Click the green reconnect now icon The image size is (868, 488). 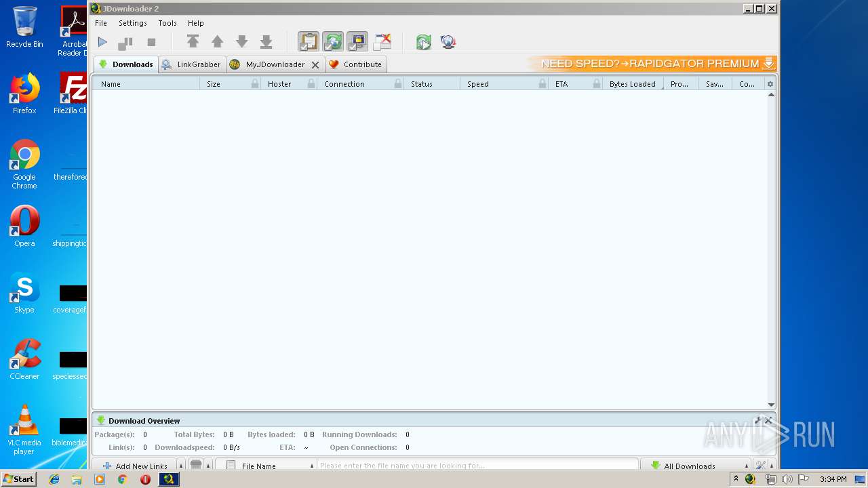click(423, 42)
